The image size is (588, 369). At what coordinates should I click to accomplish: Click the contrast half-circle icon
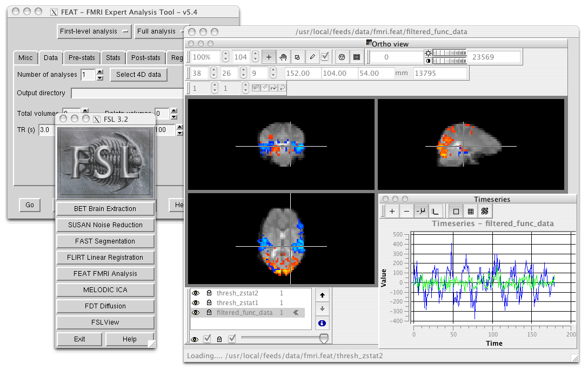[x=428, y=61]
